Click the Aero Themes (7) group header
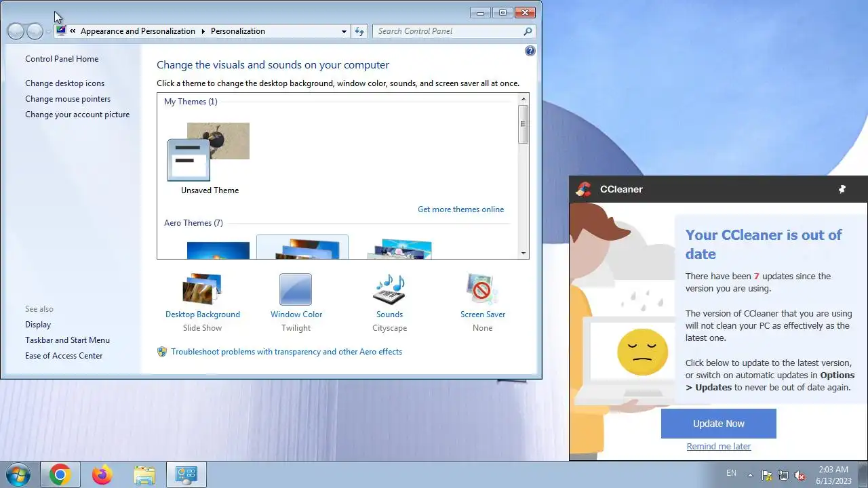This screenshot has width=868, height=488. point(193,223)
